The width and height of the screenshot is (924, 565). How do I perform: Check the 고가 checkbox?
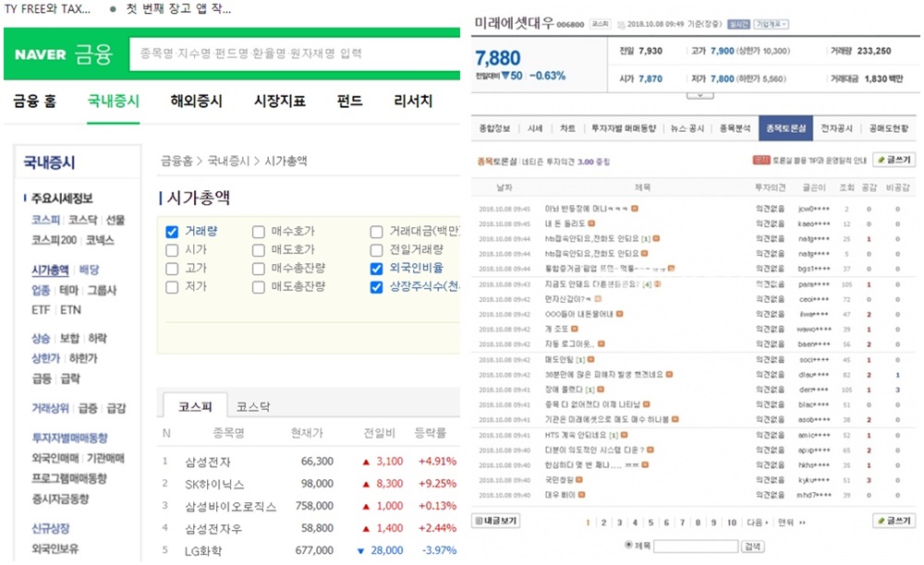coord(172,269)
